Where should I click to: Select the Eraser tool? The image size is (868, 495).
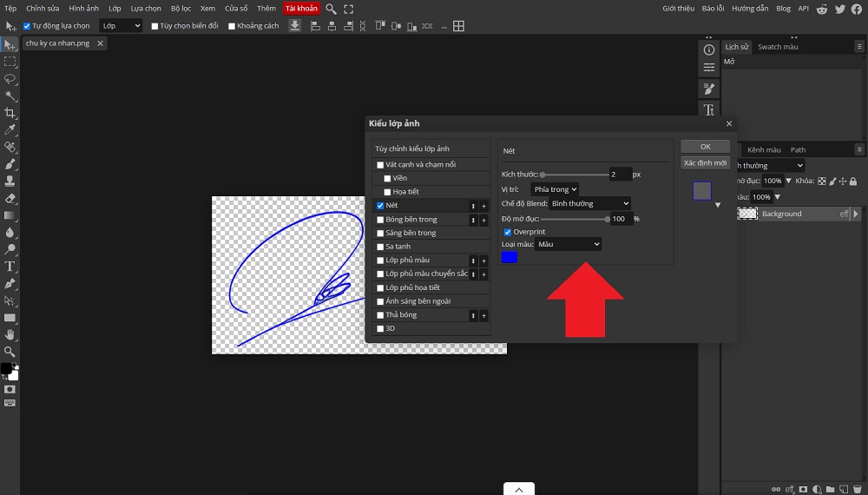(10, 198)
